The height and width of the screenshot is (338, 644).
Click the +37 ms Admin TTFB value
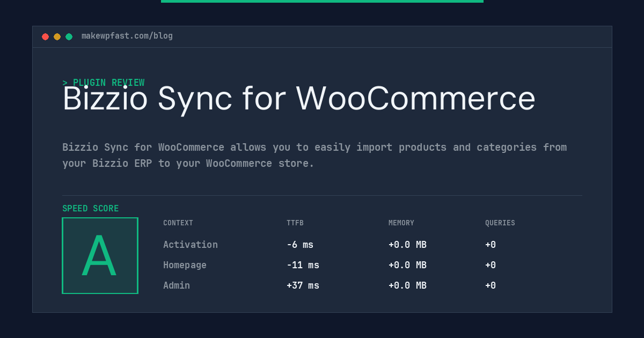[x=303, y=285]
